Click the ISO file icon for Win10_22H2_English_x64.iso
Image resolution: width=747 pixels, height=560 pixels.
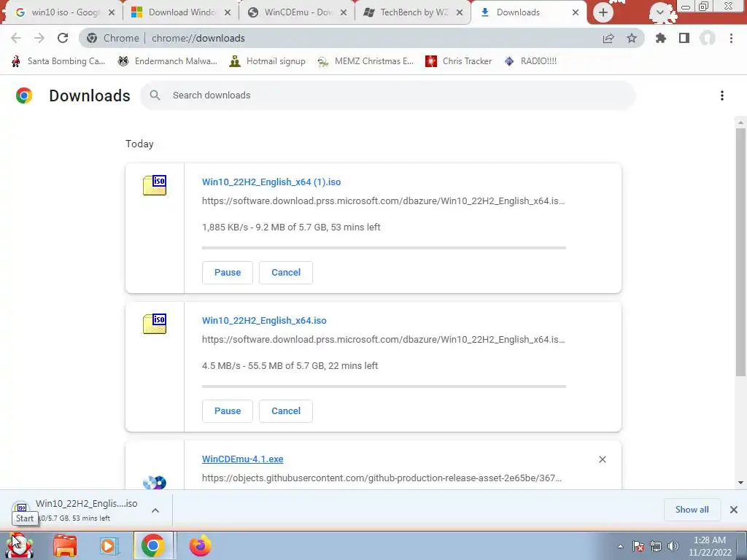(x=155, y=324)
